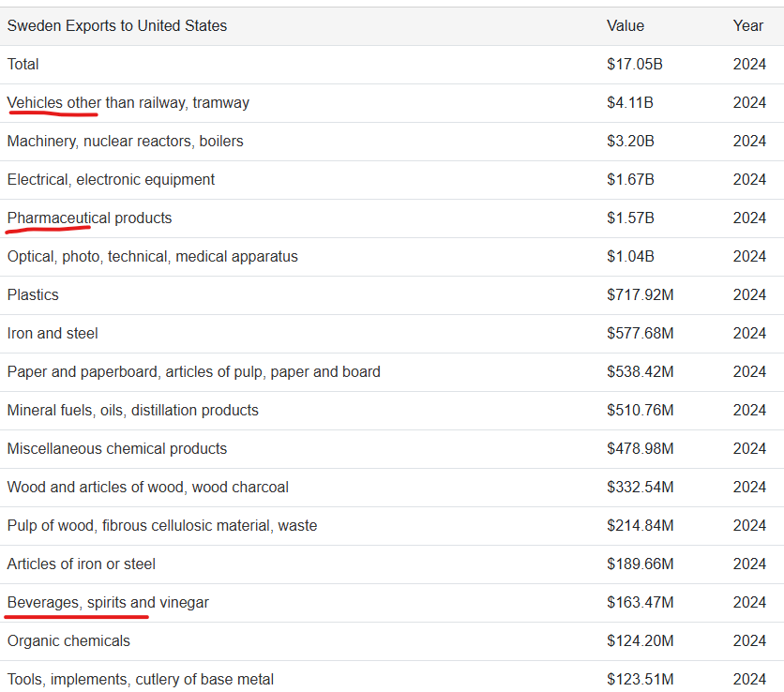Select the $577.68M iron and steel value
The image size is (784, 692).
[x=640, y=333]
